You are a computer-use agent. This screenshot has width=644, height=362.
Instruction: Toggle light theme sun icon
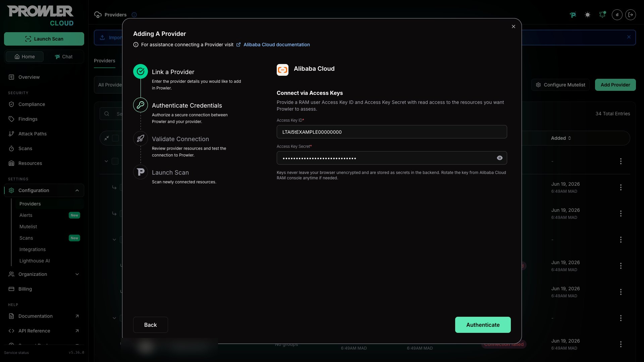click(588, 15)
